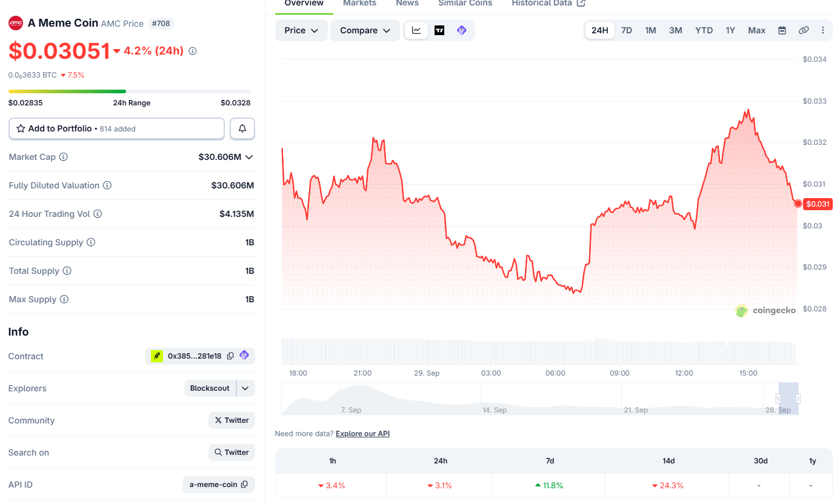Image resolution: width=837 pixels, height=504 pixels.
Task: Click the left handle of chart range navigator
Action: click(778, 399)
